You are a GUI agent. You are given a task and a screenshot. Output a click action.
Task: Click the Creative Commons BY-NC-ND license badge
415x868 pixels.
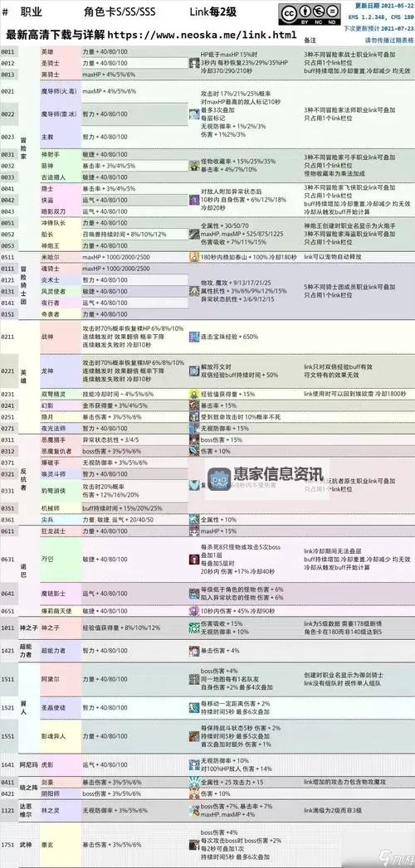pos(310,14)
